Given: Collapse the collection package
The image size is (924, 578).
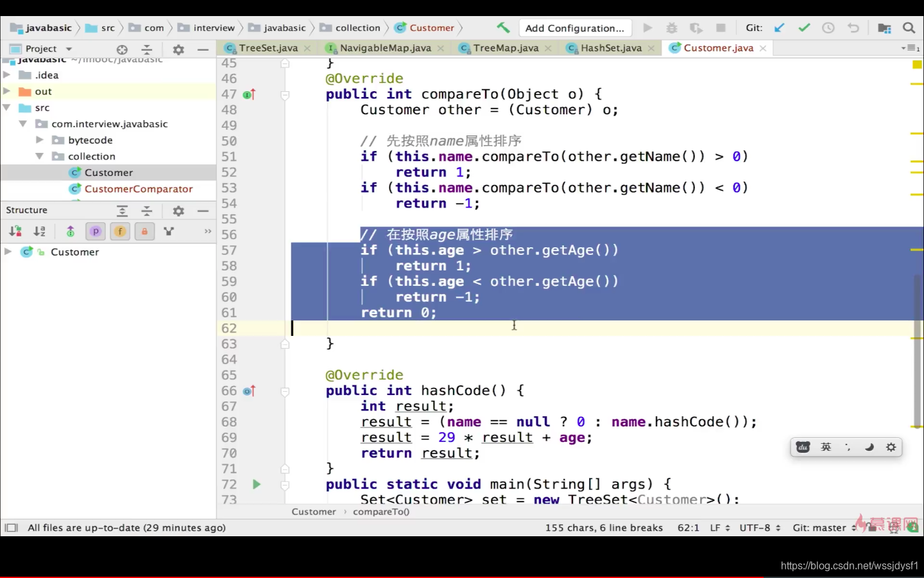Looking at the screenshot, I should pos(40,156).
